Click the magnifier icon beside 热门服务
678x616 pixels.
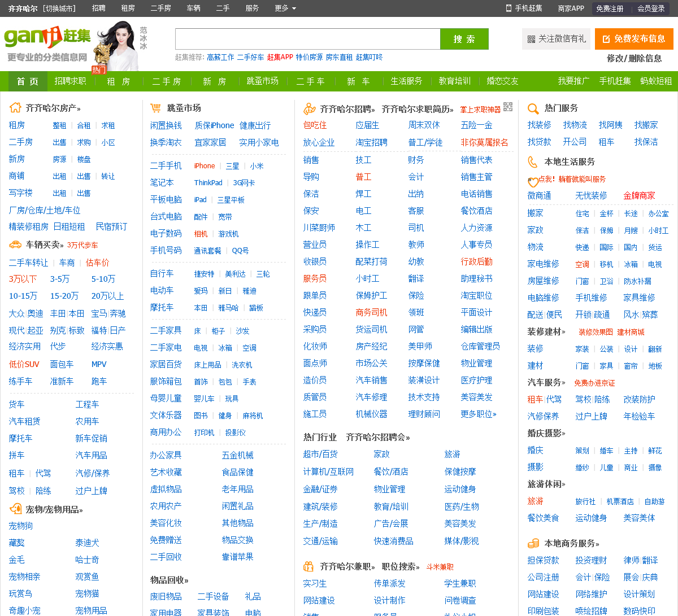click(533, 108)
